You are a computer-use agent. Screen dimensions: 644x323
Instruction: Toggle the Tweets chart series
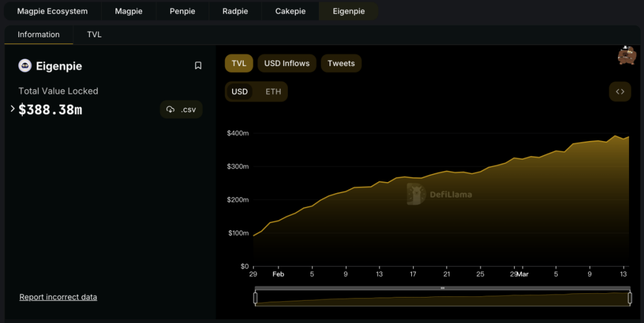coord(341,63)
